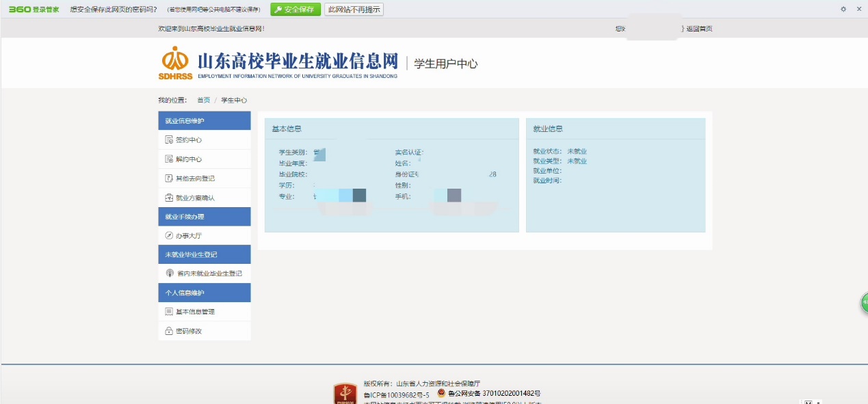Click the 鲁公网安备 police badge icon
This screenshot has width=868, height=404.
[441, 393]
